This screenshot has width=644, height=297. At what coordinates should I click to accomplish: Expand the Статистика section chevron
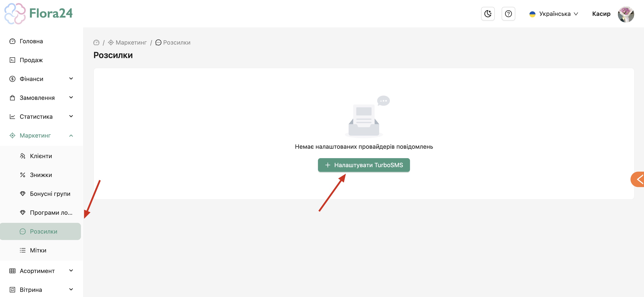71,116
